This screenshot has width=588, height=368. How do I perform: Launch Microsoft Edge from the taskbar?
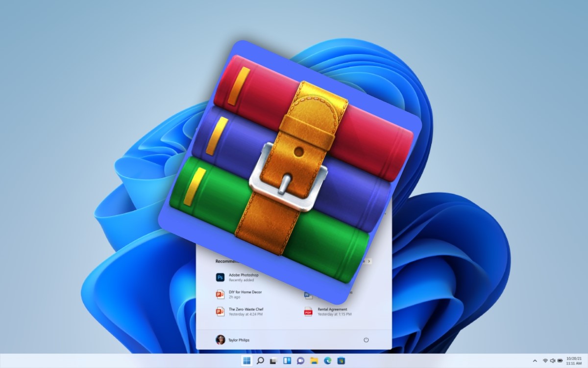pos(327,361)
